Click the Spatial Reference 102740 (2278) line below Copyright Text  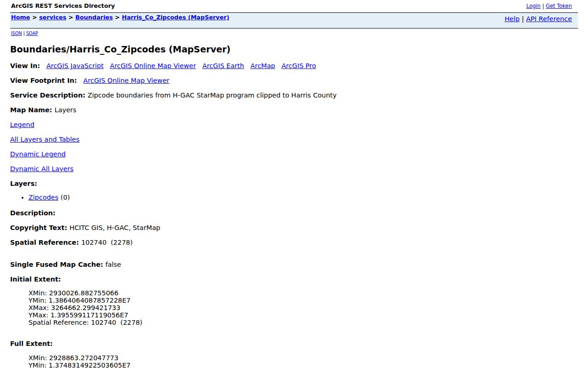click(71, 242)
